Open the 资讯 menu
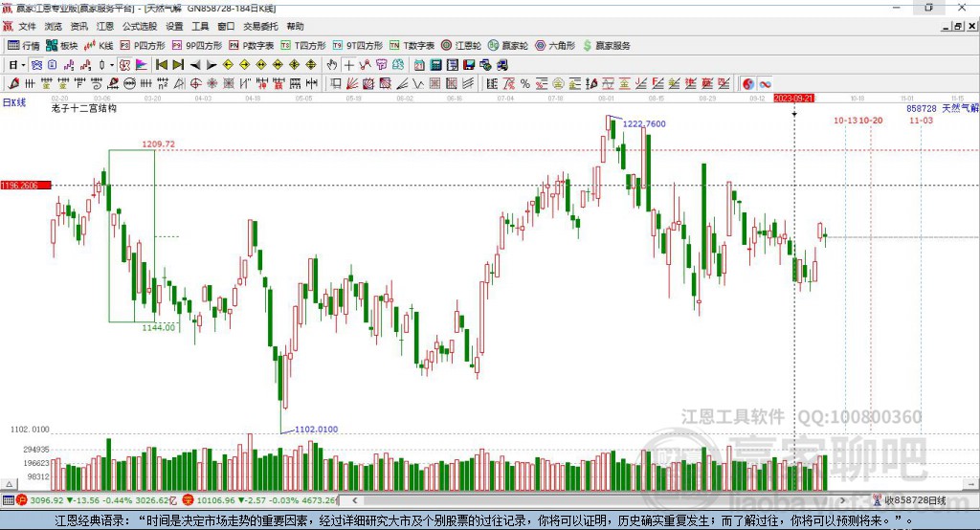 click(x=79, y=26)
